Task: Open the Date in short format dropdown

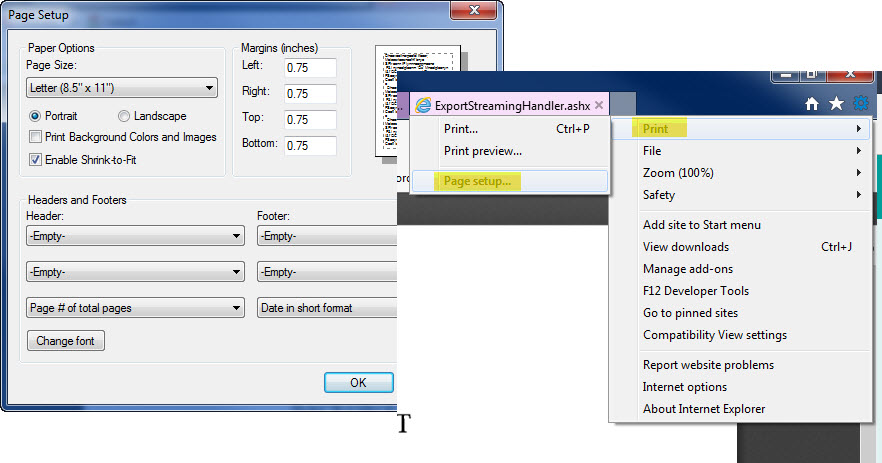Action: [x=327, y=308]
